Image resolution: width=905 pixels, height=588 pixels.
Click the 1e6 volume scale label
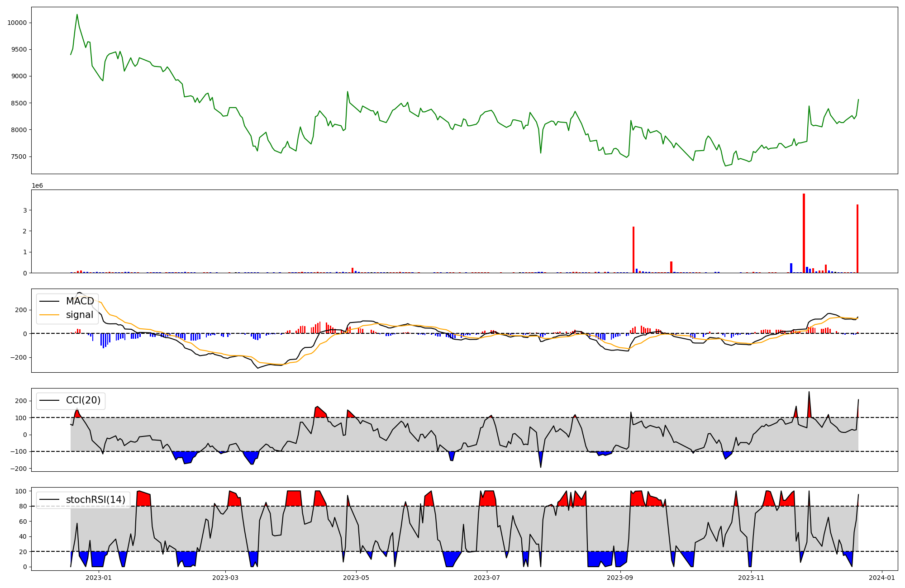click(37, 186)
